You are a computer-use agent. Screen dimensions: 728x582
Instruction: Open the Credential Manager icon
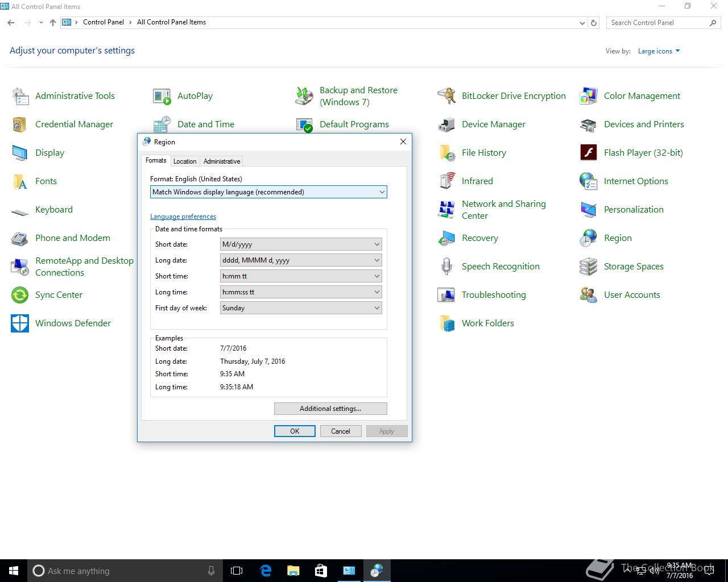click(20, 124)
